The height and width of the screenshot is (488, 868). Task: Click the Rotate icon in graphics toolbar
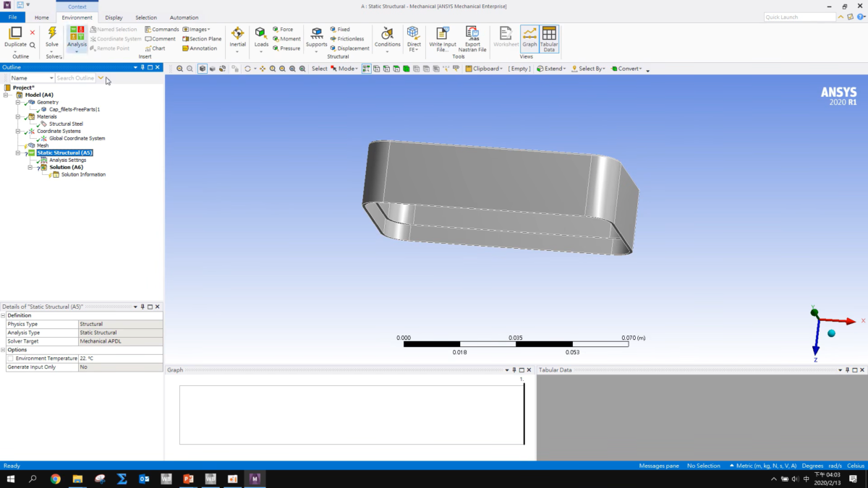click(x=248, y=69)
